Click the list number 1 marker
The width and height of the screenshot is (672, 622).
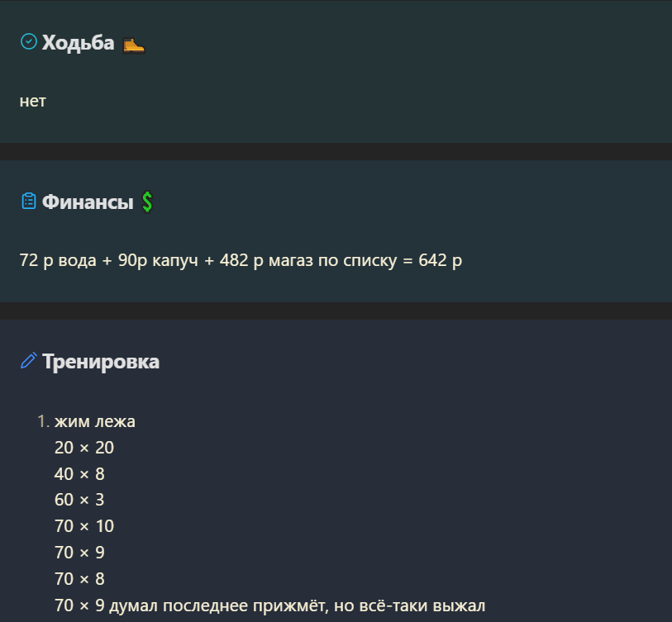[x=43, y=421]
